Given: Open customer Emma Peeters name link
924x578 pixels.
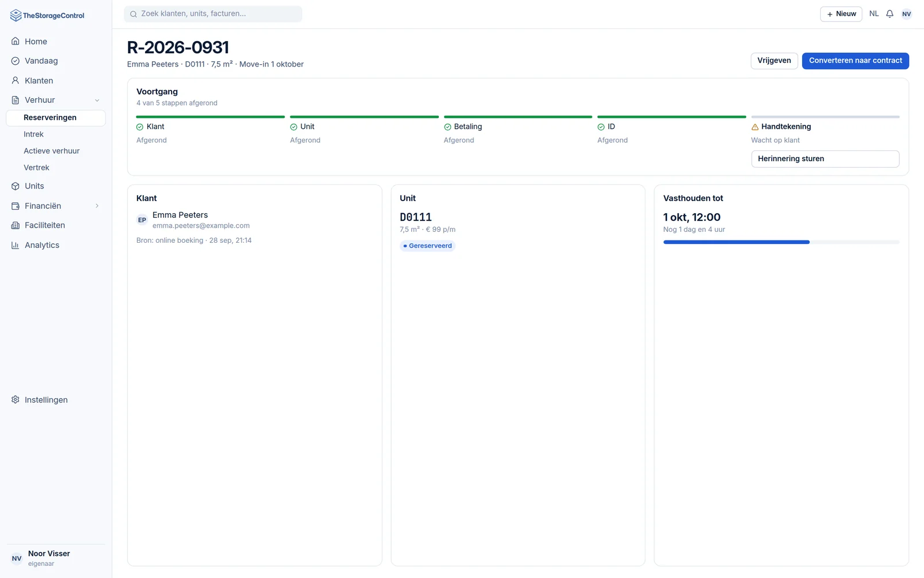Looking at the screenshot, I should [180, 215].
